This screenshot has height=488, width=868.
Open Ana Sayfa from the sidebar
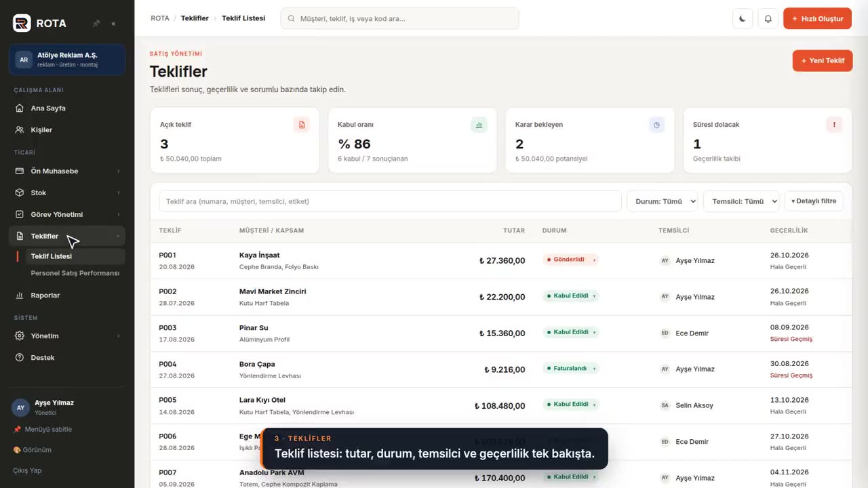tap(67, 108)
